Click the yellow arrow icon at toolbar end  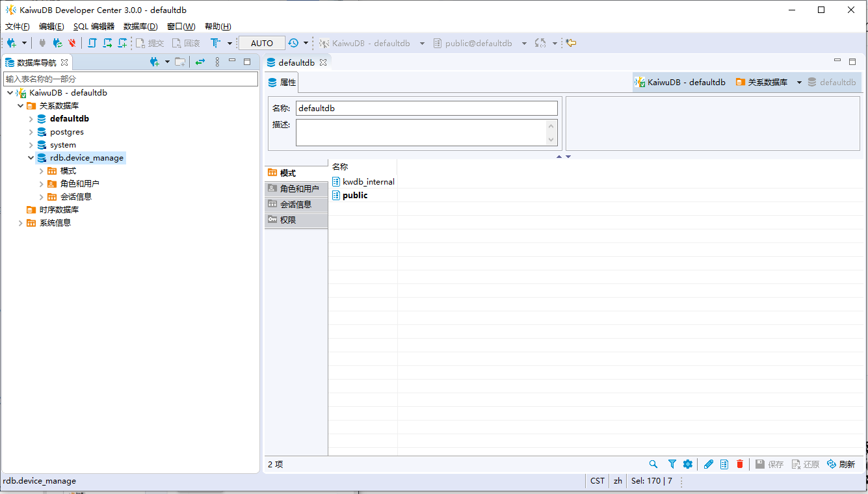[571, 43]
